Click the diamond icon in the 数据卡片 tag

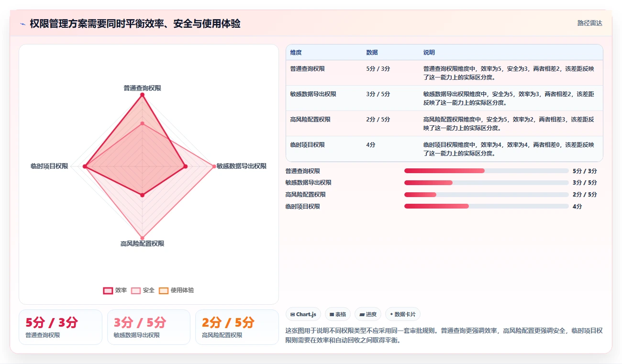tap(391, 314)
